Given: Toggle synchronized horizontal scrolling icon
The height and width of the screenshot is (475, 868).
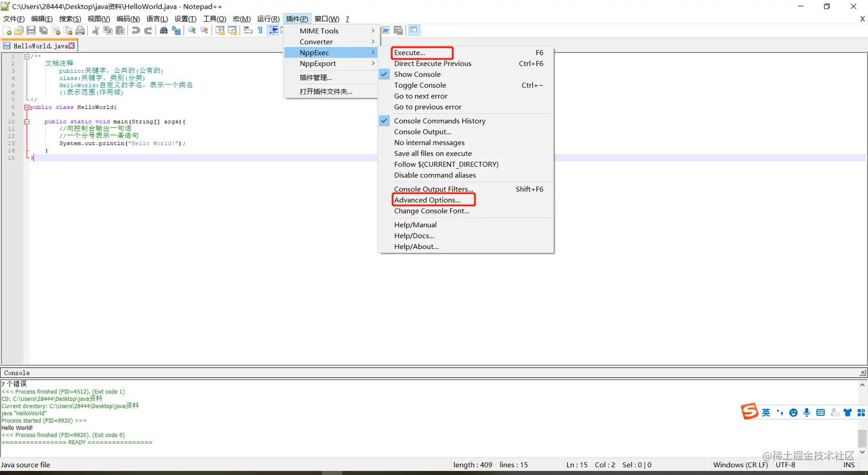Looking at the screenshot, I should pos(232,30).
